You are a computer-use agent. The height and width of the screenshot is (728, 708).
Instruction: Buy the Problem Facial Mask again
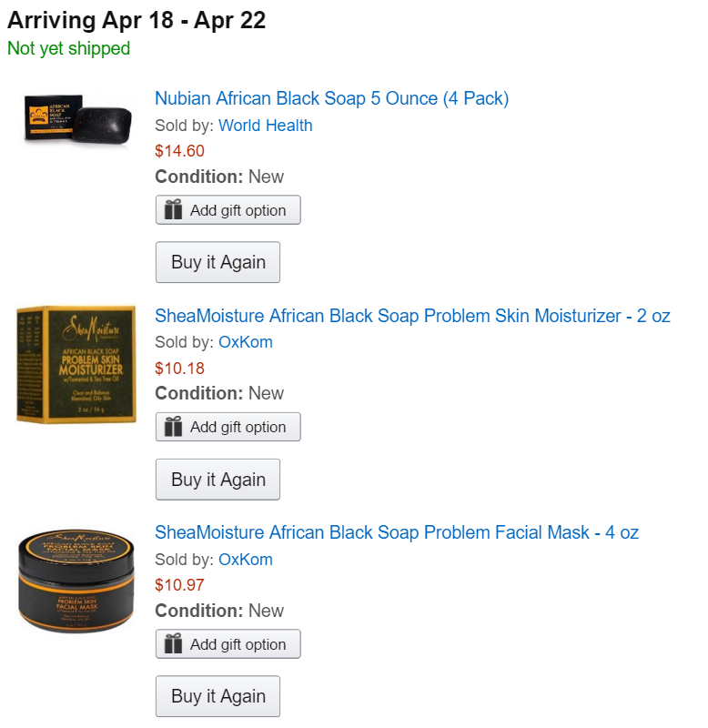(217, 696)
